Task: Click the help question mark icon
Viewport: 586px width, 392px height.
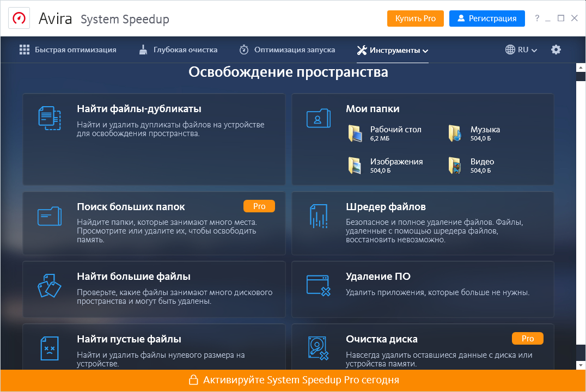Action: pos(537,18)
